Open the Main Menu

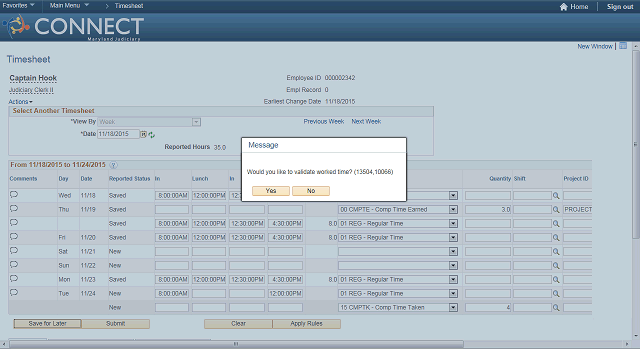point(69,6)
